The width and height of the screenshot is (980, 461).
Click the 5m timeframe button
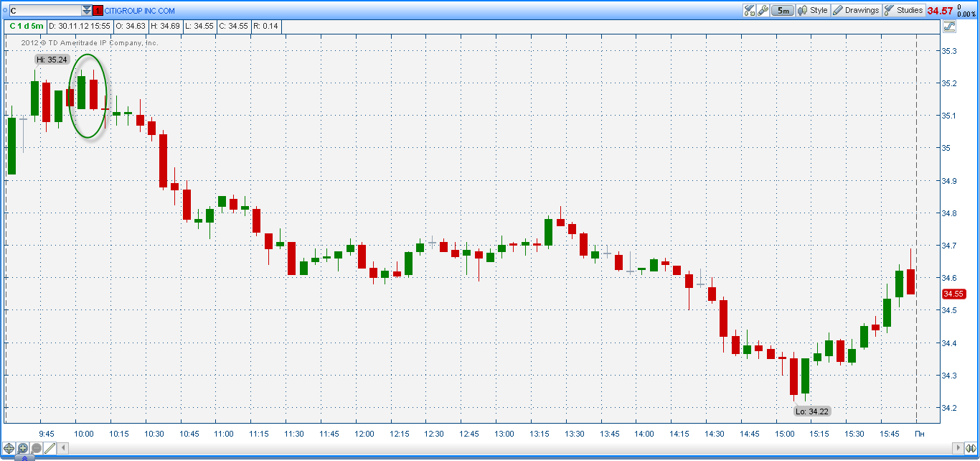783,10
